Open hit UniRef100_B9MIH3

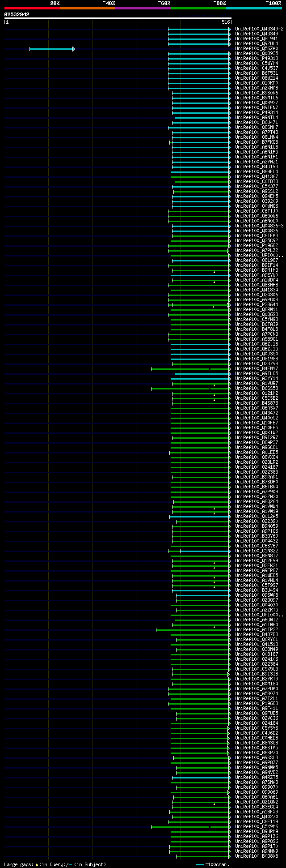point(257,270)
